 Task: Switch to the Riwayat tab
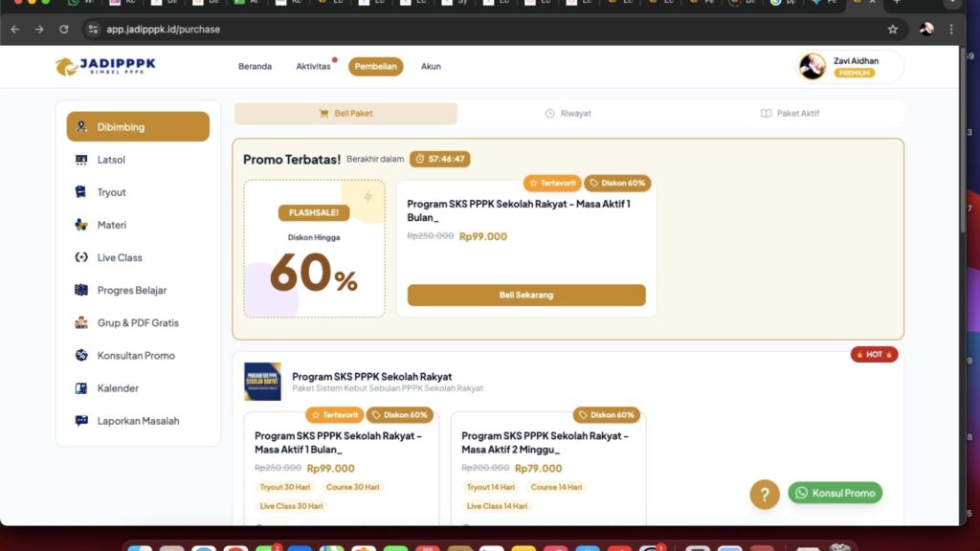[568, 113]
